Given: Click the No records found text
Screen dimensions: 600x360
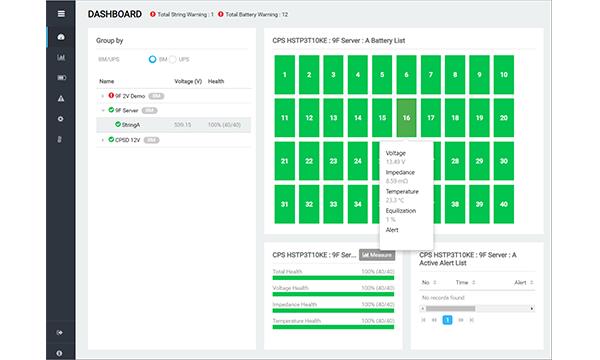Looking at the screenshot, I should click(x=443, y=298).
